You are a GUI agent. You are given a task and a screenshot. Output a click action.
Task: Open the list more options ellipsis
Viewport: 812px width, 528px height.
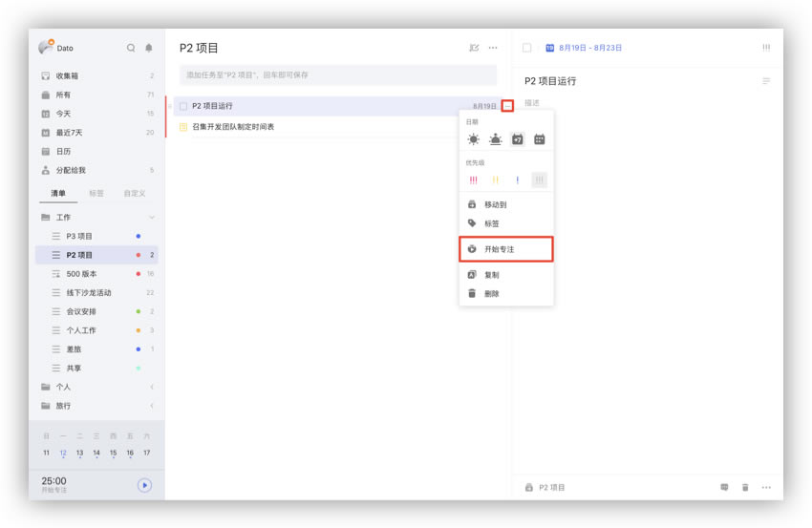pyautogui.click(x=493, y=48)
